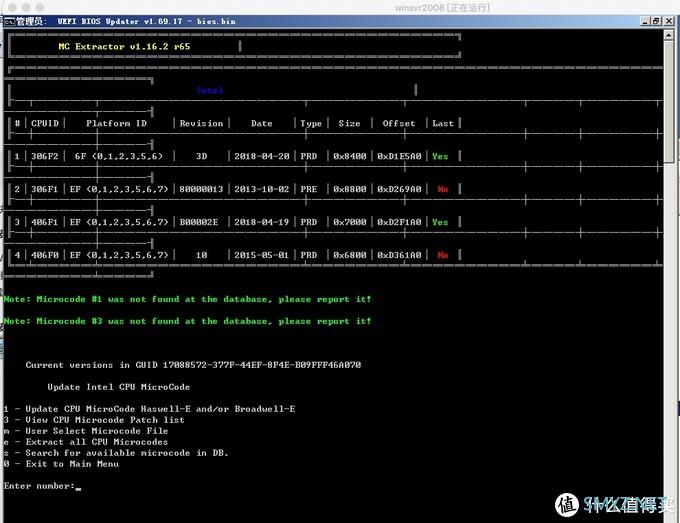The image size is (680, 523).
Task: Click the 'Offset' column header
Action: [x=399, y=123]
